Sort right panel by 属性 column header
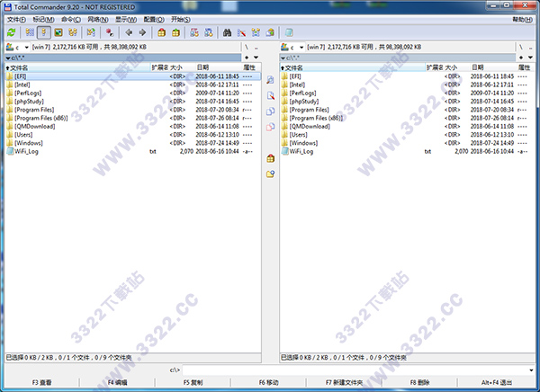The height and width of the screenshot is (392, 540). 525,67
